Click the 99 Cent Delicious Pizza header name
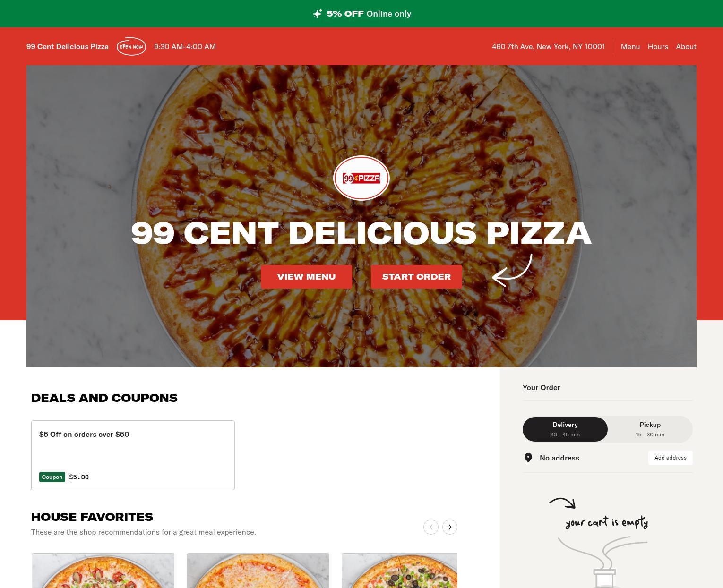 [68, 46]
